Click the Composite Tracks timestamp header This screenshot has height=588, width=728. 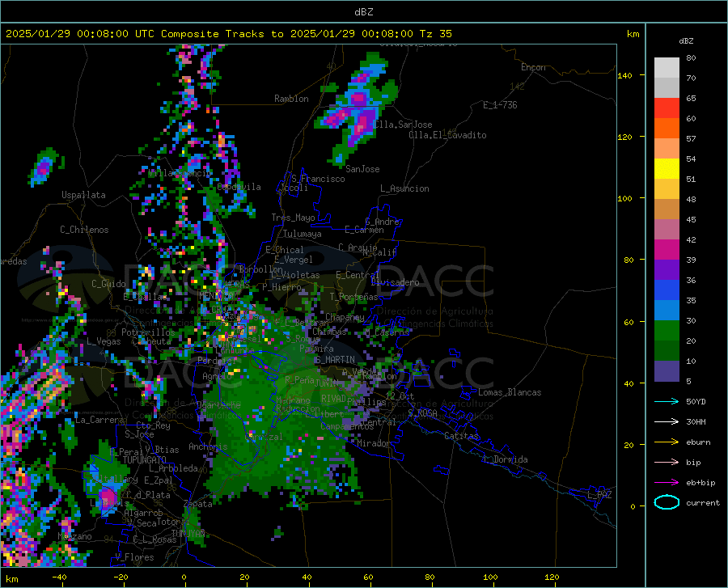tap(228, 34)
